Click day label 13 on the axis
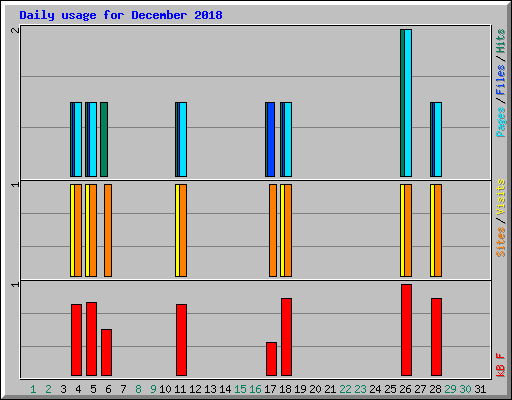Viewport: 512px width, 400px height. [210, 389]
